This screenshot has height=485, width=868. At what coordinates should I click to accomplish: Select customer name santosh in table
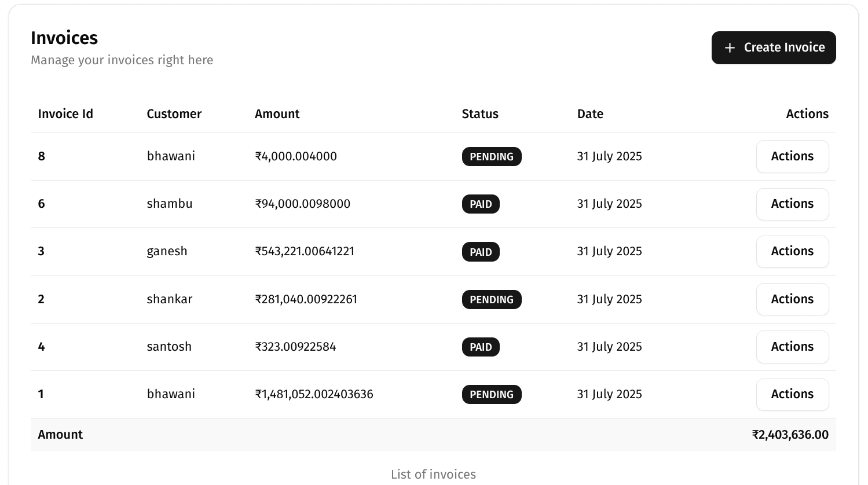(x=169, y=347)
